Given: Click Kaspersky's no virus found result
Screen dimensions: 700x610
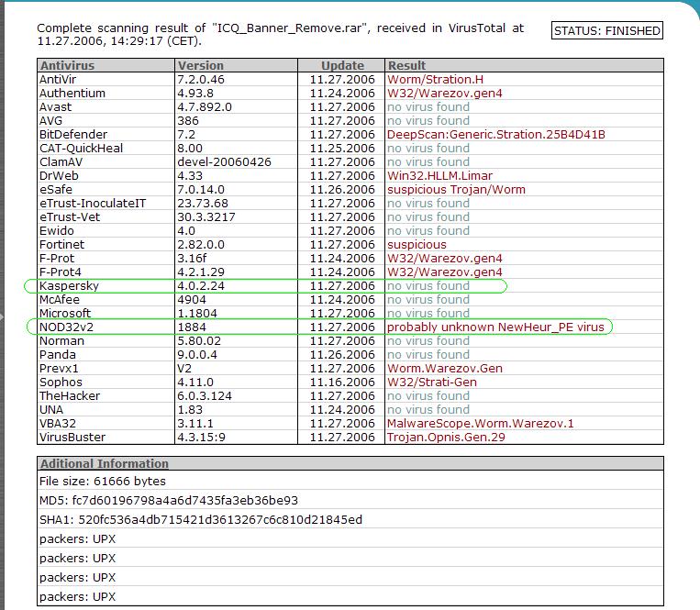Looking at the screenshot, I should pyautogui.click(x=428, y=286).
